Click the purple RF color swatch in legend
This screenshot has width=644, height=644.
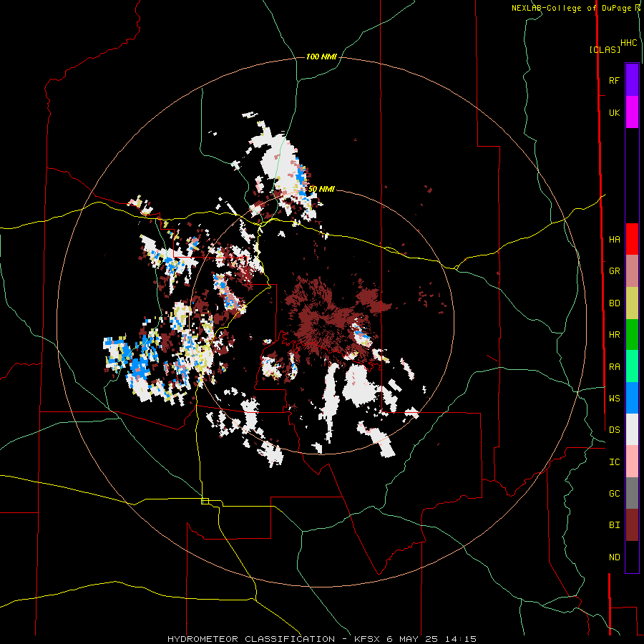[x=632, y=80]
